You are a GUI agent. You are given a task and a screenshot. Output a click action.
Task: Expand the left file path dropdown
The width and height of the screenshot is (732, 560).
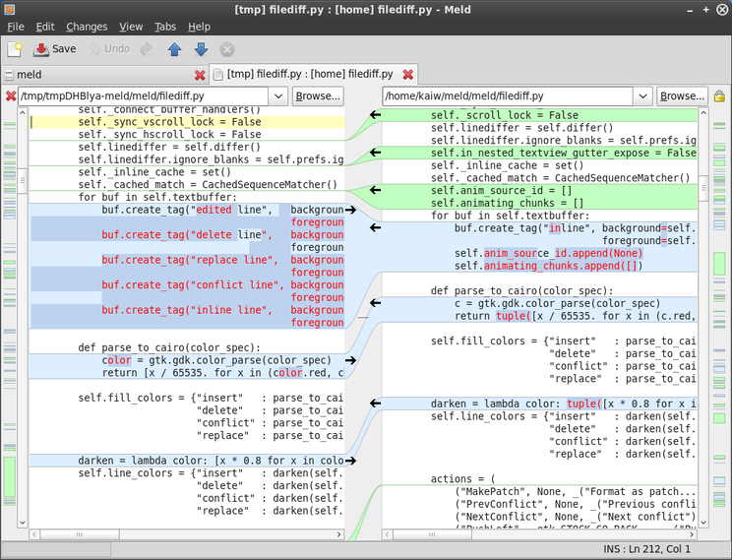coord(276,96)
